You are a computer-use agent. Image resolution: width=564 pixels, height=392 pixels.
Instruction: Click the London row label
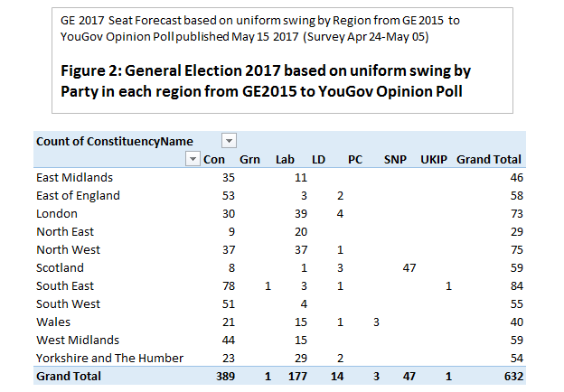(x=56, y=213)
